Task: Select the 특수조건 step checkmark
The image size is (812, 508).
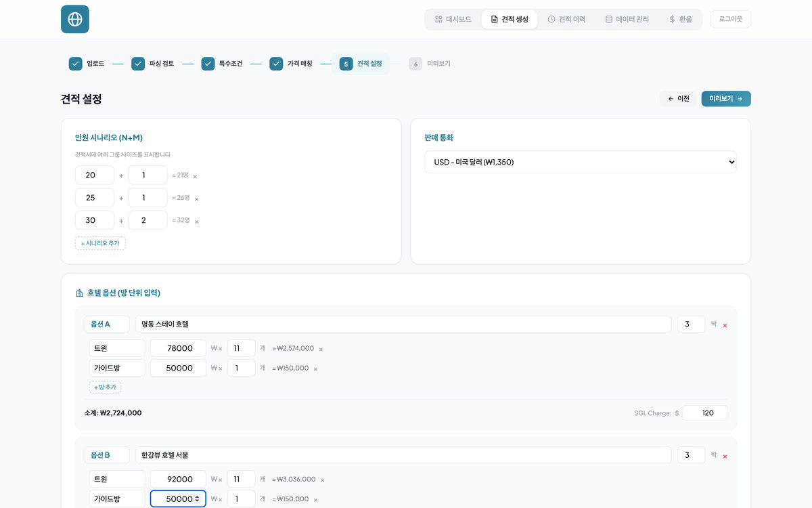Action: pyautogui.click(x=208, y=64)
